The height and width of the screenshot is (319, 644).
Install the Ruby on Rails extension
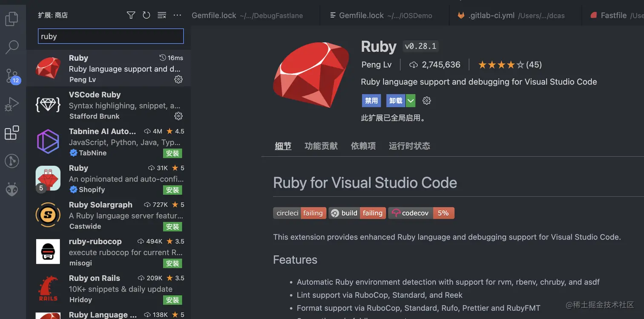pos(172,300)
